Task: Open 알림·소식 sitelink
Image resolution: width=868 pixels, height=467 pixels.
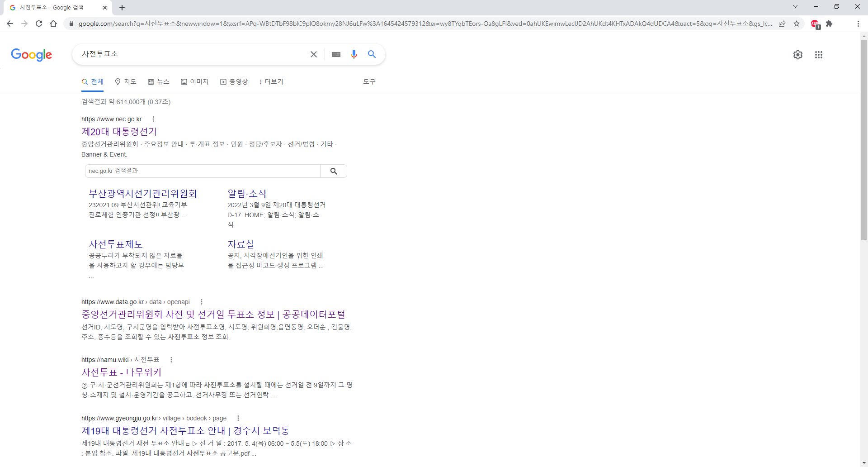Action: [247, 194]
